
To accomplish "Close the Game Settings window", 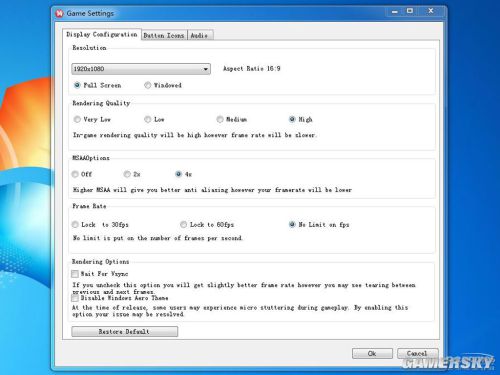I will 431,11.
